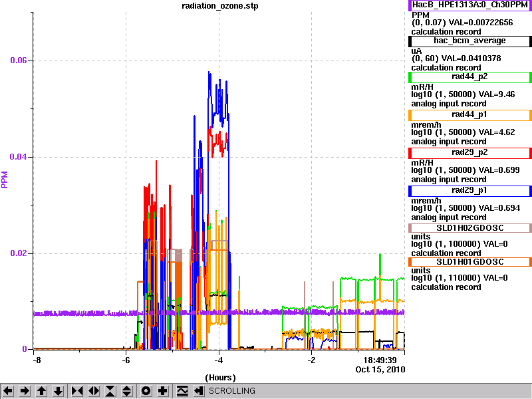Click the (Hours) x-axis label
The width and height of the screenshot is (532, 399).
(220, 378)
